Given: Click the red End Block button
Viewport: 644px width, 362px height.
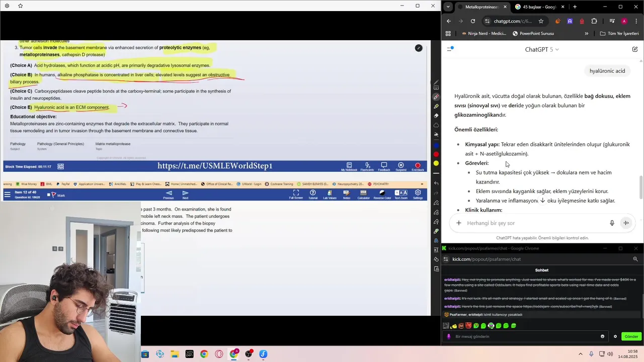Looking at the screenshot, I should coord(418,166).
